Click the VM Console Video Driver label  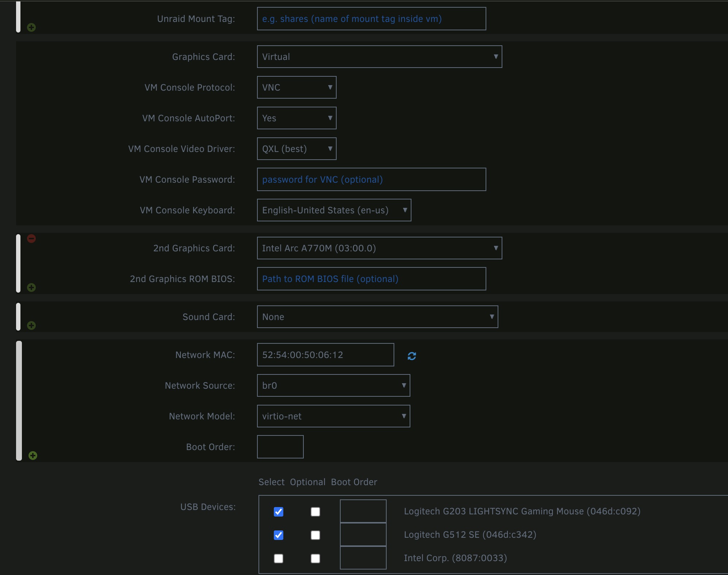[181, 149]
